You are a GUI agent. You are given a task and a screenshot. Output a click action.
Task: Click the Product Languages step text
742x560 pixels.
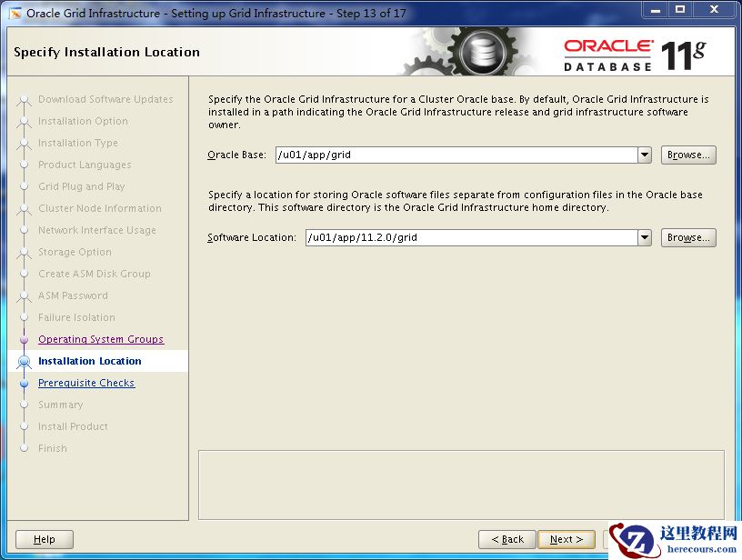pos(85,165)
